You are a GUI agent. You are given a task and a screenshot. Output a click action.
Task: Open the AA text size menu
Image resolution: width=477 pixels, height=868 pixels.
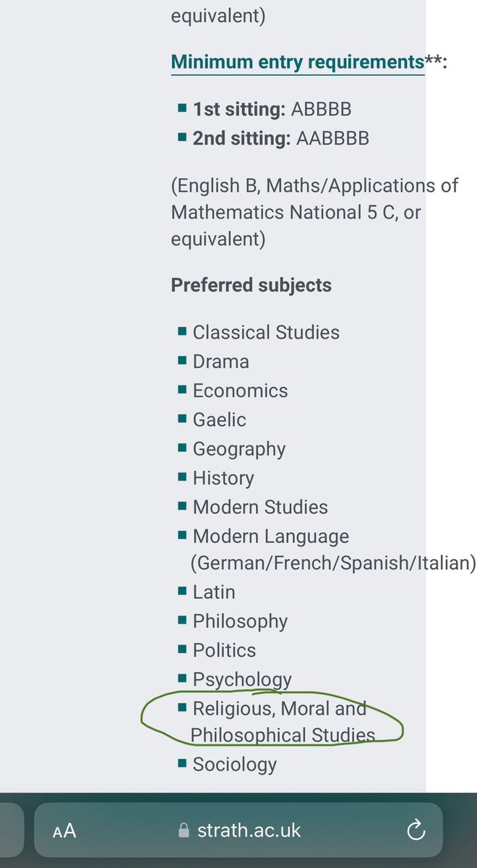click(x=65, y=831)
